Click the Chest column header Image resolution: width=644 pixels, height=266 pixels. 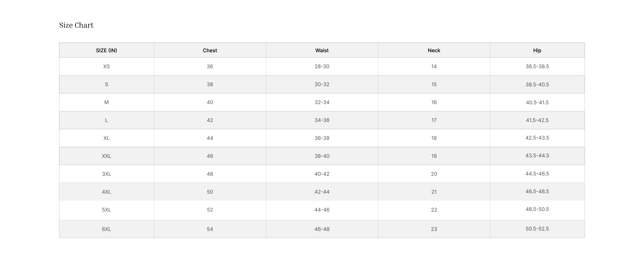coord(210,50)
